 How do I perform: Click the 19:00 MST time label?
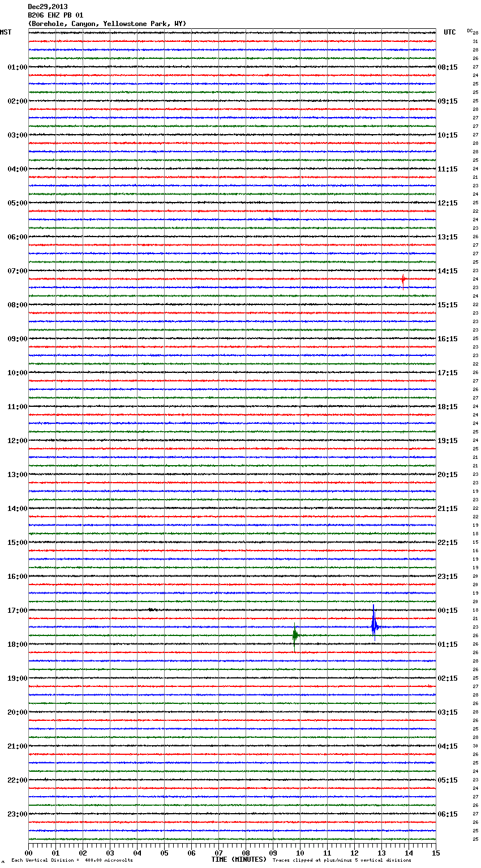17,678
